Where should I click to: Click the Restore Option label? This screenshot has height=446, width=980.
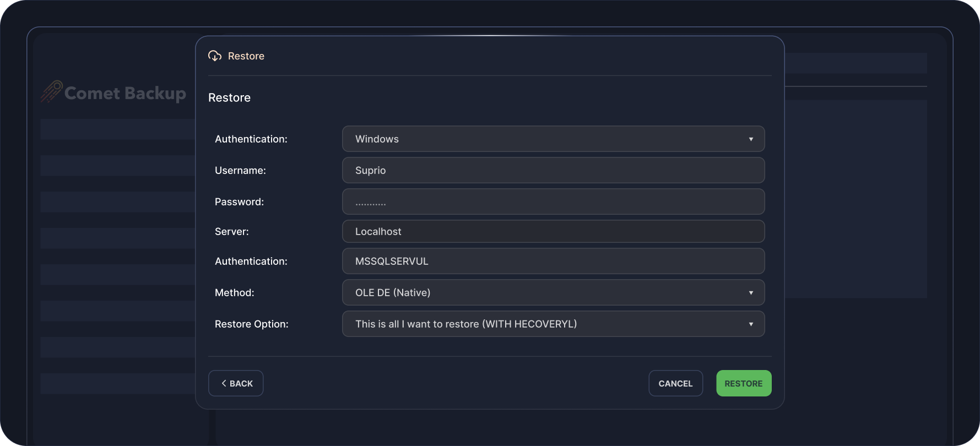click(251, 324)
